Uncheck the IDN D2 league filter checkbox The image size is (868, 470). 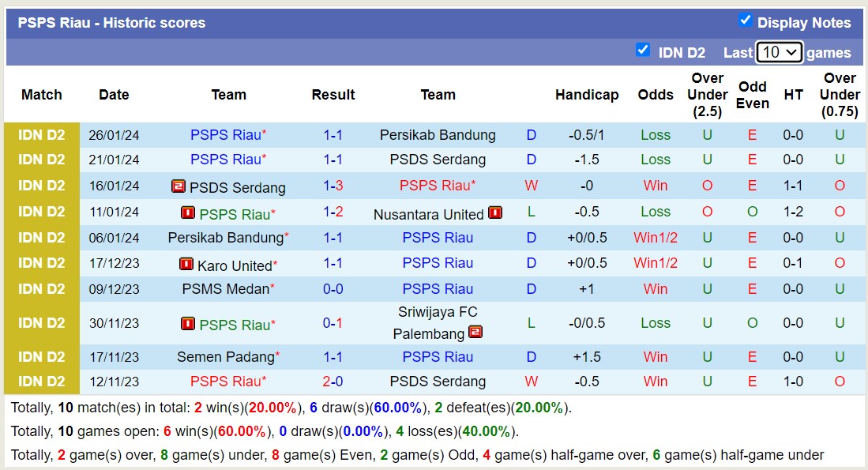coord(643,51)
